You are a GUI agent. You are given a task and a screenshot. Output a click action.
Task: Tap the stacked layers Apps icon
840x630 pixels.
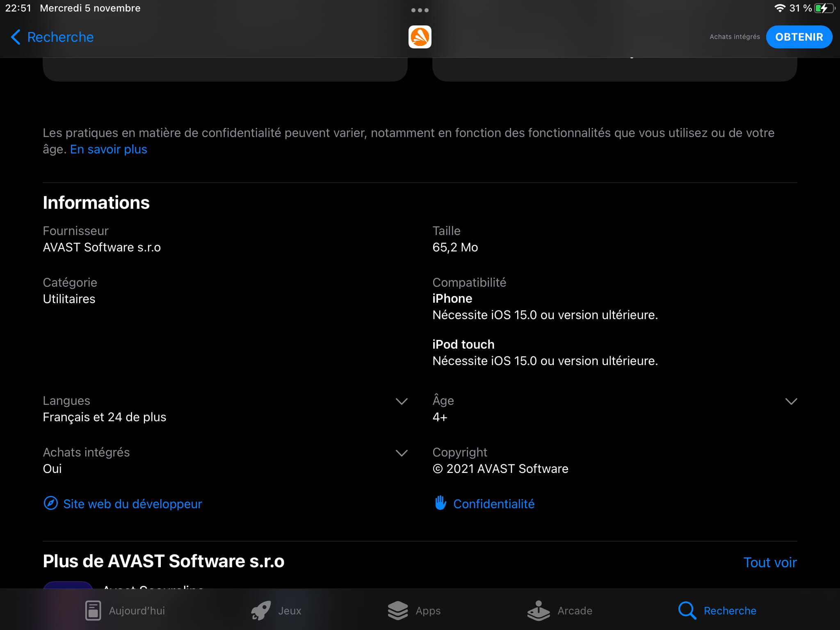click(397, 610)
